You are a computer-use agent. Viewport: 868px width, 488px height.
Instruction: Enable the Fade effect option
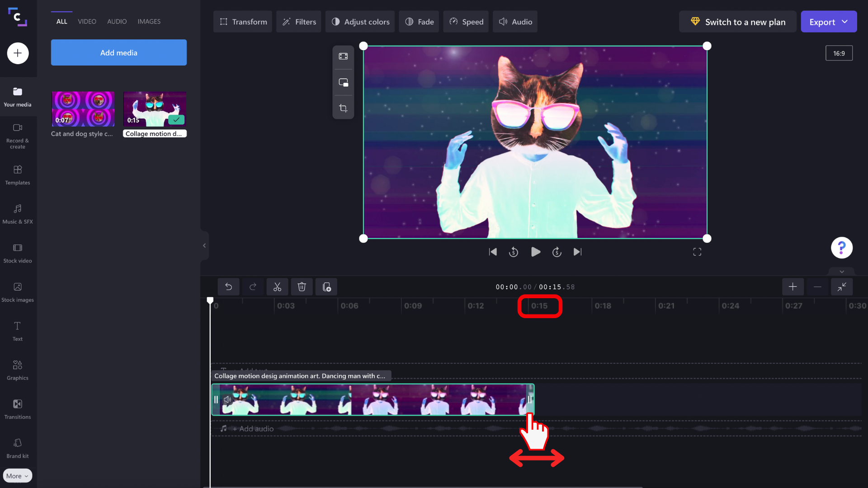(419, 21)
